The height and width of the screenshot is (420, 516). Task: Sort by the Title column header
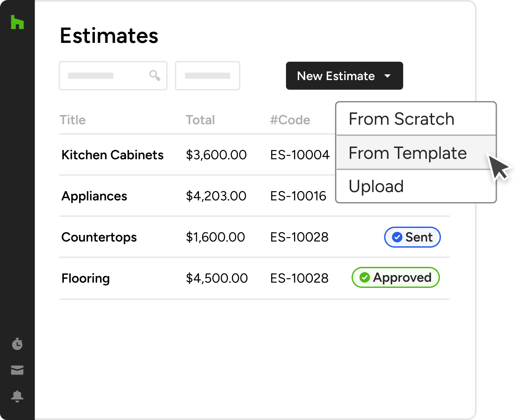pyautogui.click(x=73, y=120)
